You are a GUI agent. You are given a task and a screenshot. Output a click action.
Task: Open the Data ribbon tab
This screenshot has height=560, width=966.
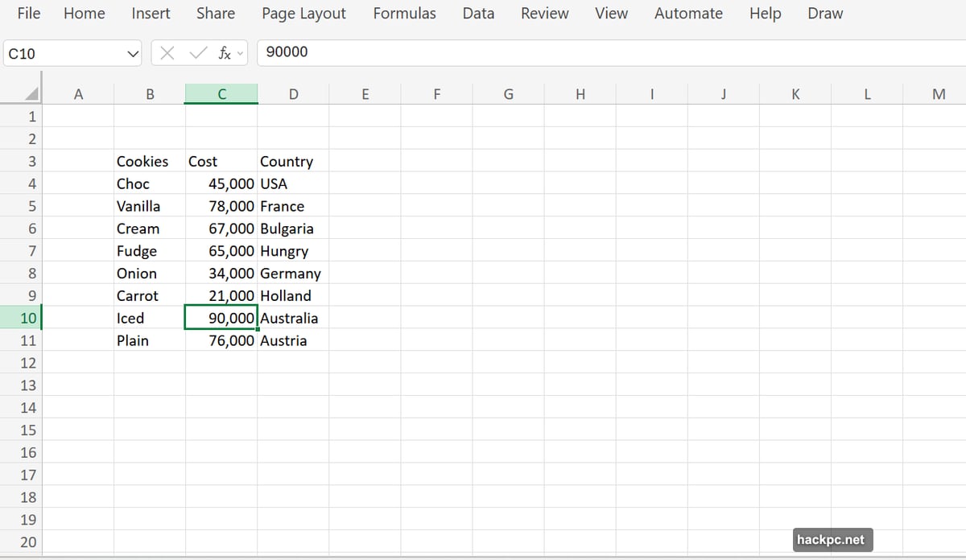(477, 13)
